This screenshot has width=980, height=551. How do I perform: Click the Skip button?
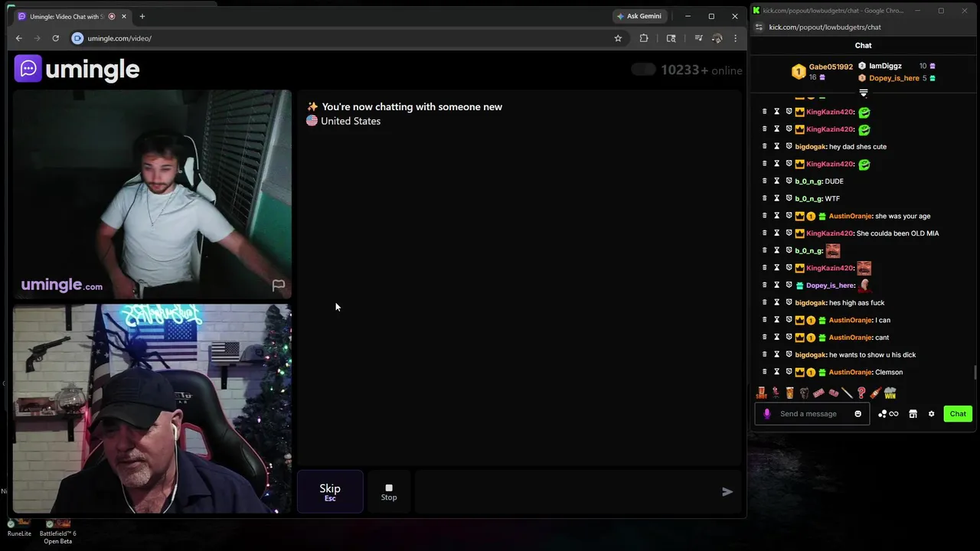(330, 492)
